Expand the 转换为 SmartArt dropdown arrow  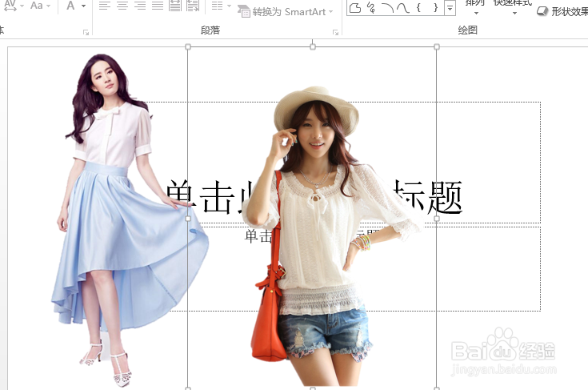330,12
